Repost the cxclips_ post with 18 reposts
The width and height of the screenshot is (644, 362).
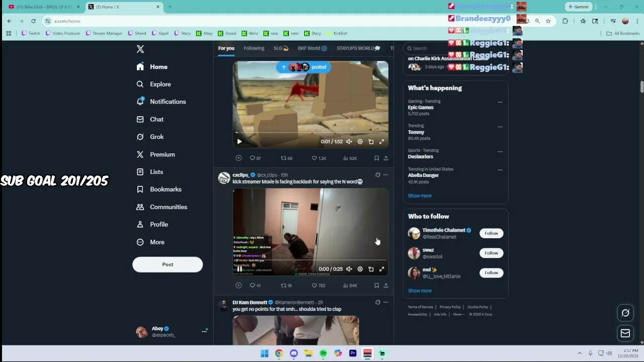click(286, 286)
